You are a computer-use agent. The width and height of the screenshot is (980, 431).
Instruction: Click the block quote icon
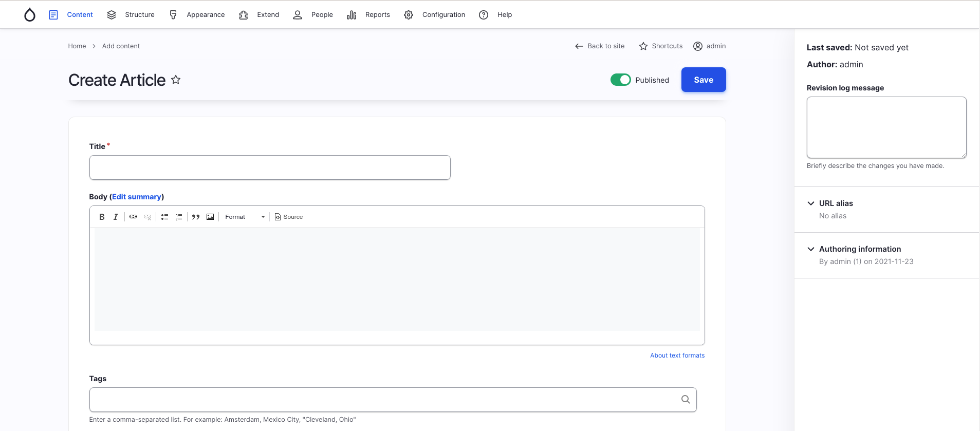tap(196, 217)
